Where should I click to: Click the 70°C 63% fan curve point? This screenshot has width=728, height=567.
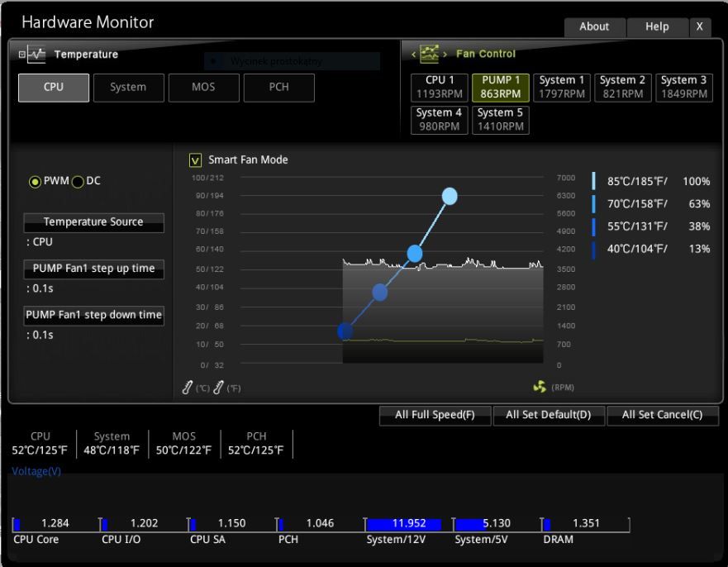click(415, 254)
